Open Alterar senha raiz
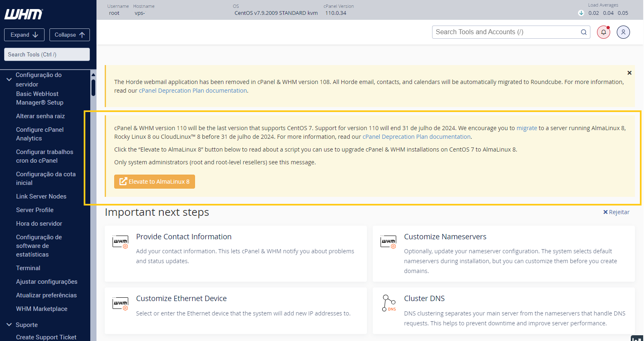This screenshot has width=644, height=341. tap(40, 116)
